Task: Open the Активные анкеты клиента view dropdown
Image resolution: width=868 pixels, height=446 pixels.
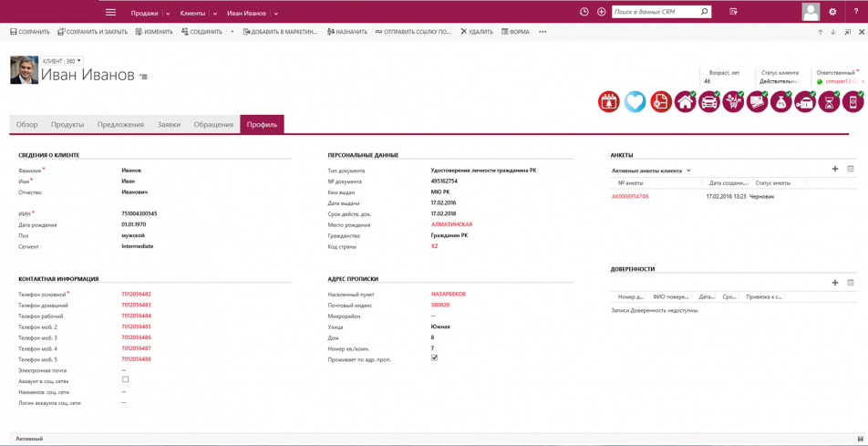Action: point(688,171)
